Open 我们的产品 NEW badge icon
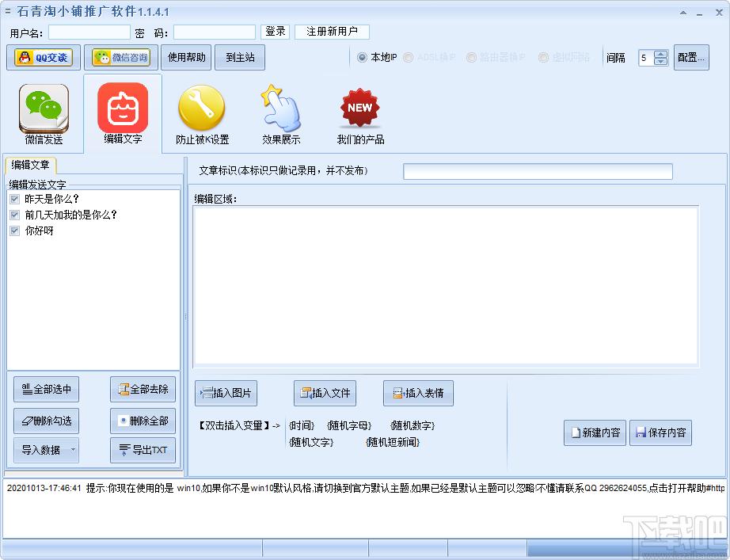This screenshot has height=560, width=730. [360, 114]
